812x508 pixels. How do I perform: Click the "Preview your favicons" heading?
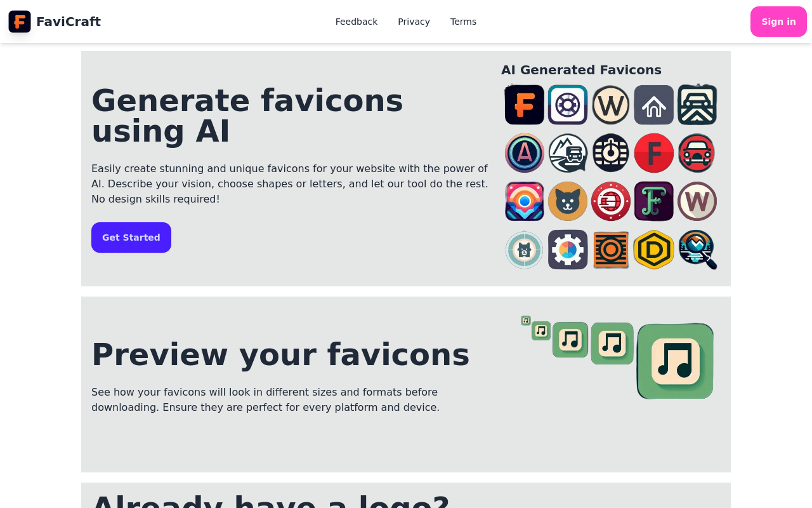(x=280, y=354)
